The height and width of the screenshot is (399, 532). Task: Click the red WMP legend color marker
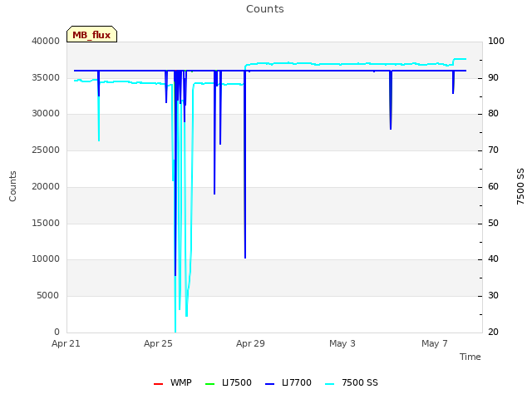click(158, 384)
